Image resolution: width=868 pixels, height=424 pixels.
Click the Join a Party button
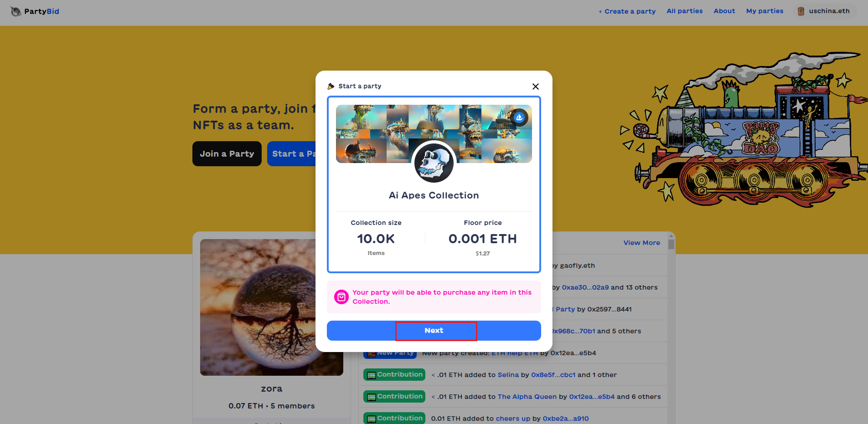227,154
